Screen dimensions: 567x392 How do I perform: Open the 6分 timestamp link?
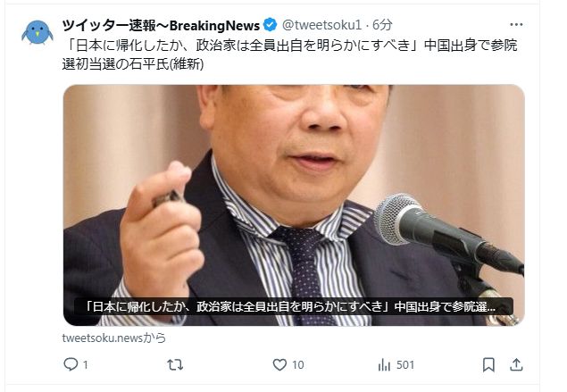[x=382, y=25]
